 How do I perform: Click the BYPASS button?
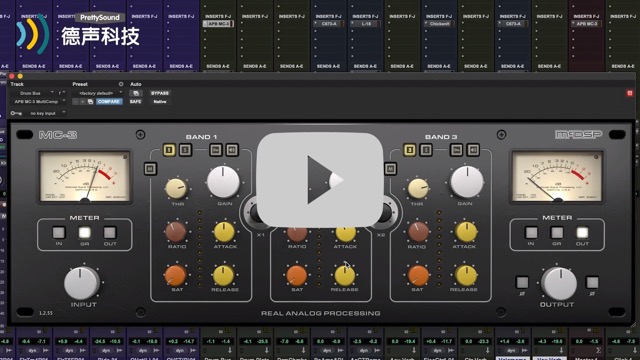pos(160,93)
